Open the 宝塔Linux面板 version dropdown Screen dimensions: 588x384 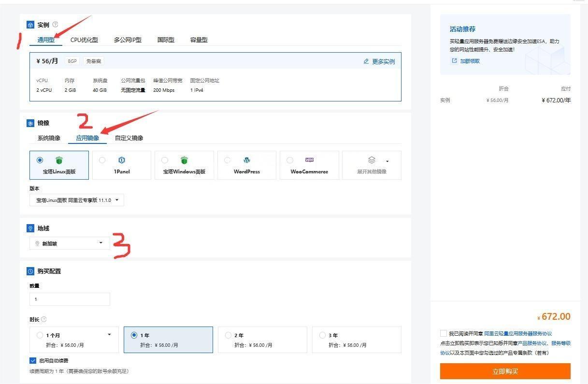76,199
